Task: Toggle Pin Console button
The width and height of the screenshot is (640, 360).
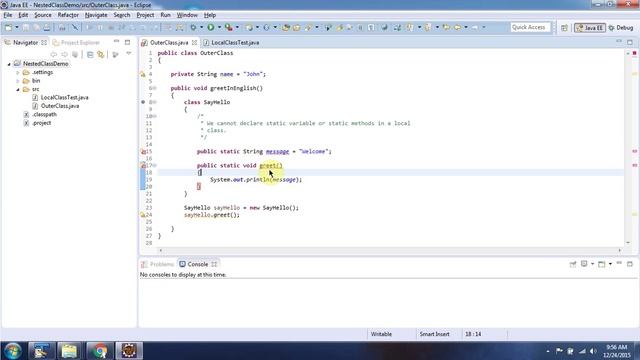Action: coord(573,264)
